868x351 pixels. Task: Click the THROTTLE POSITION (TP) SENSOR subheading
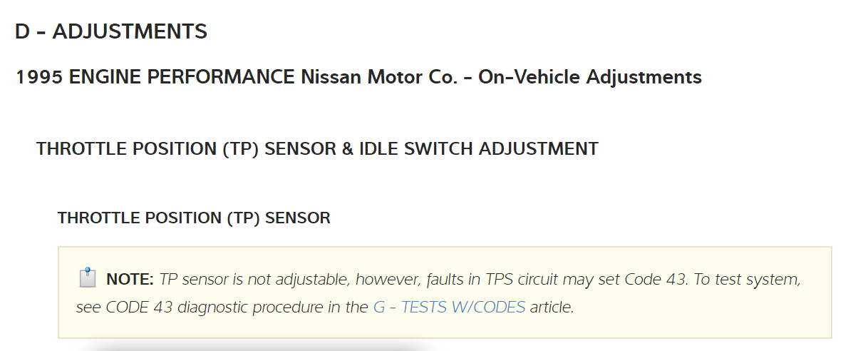pos(194,218)
